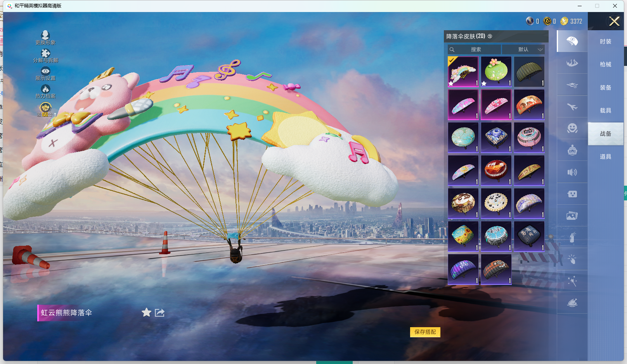627x364 pixels.
Task: Click the share arrow icon
Action: (x=159, y=312)
